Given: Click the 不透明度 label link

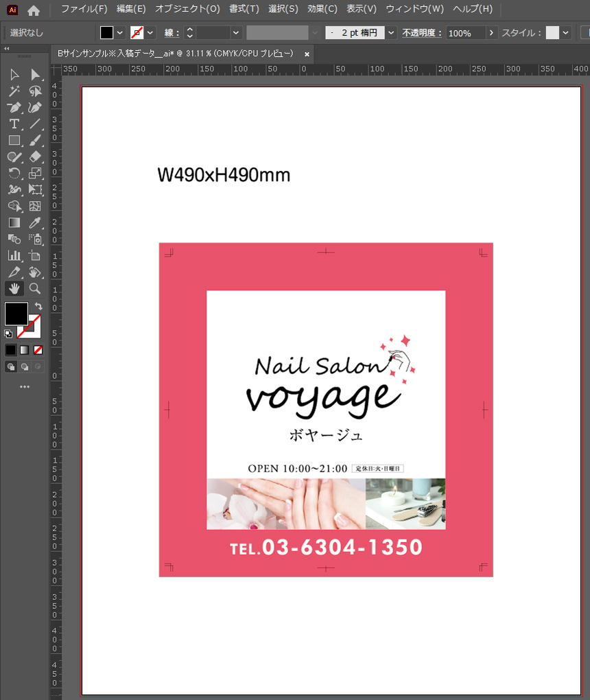Looking at the screenshot, I should (x=422, y=33).
